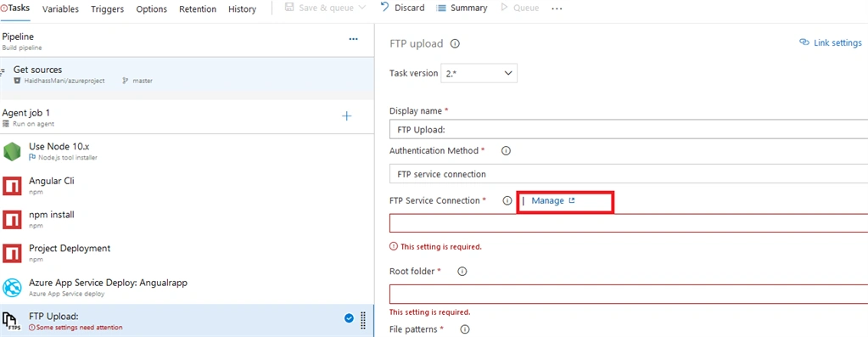Open the toolbar more actions ellipsis
Viewport: 868px width, 337px height.
[x=557, y=8]
